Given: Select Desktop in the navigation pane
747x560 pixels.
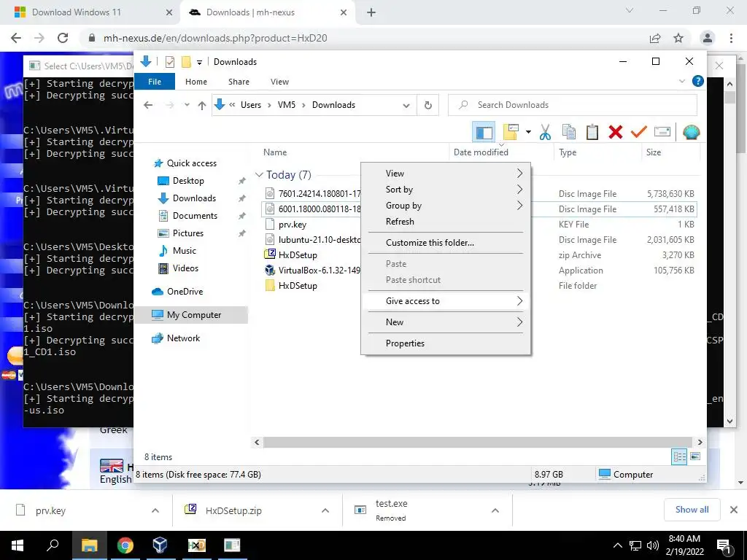Looking at the screenshot, I should 188,181.
